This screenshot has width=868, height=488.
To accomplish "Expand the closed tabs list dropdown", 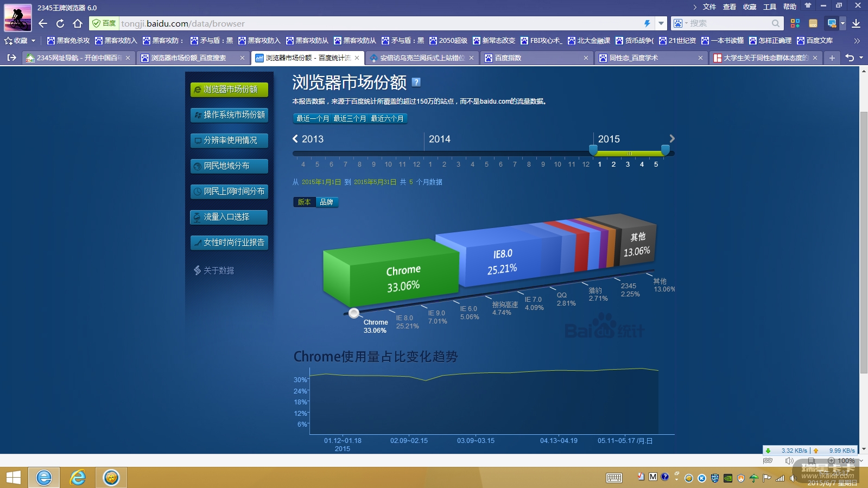I will point(861,58).
